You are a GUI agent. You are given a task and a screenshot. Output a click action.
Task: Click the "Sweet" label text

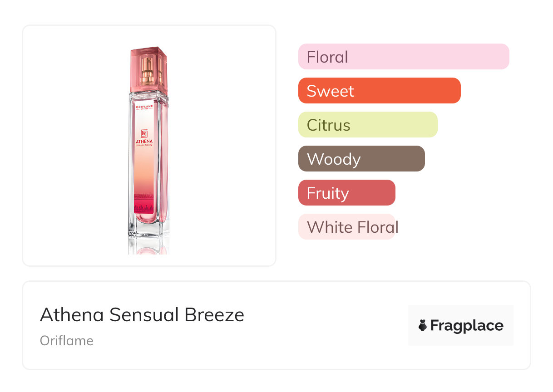tap(330, 91)
